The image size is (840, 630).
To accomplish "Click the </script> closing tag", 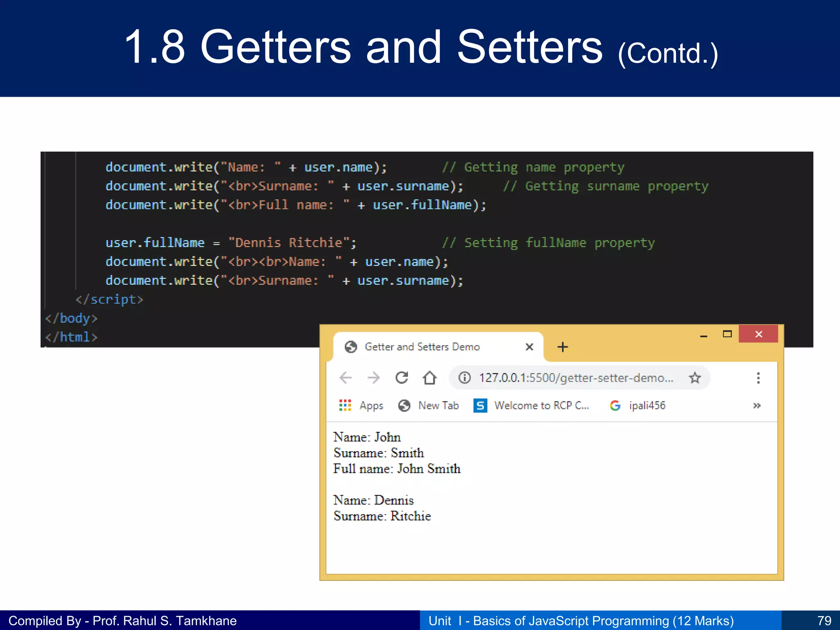I will (110, 299).
